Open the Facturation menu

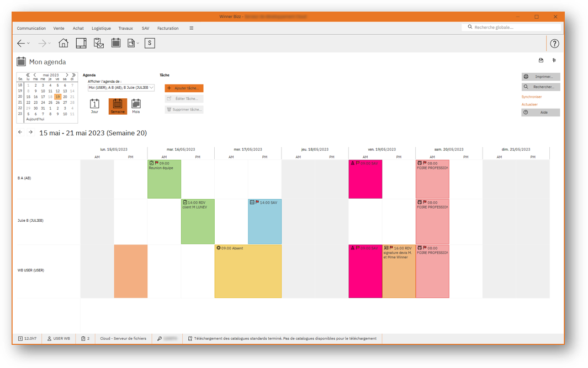pyautogui.click(x=168, y=28)
